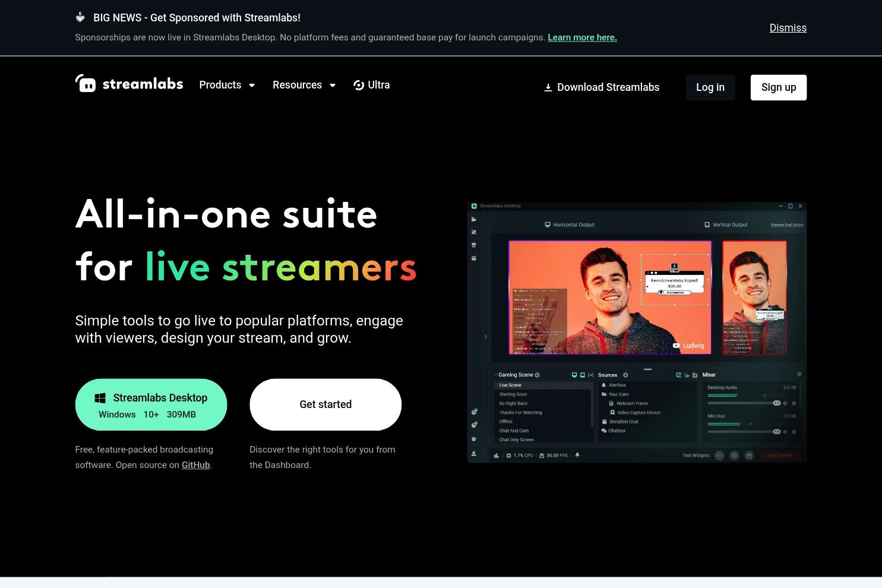The width and height of the screenshot is (882, 588).
Task: Open the Highlighter clapperboard icon in the app sidebar
Action: coord(474,258)
